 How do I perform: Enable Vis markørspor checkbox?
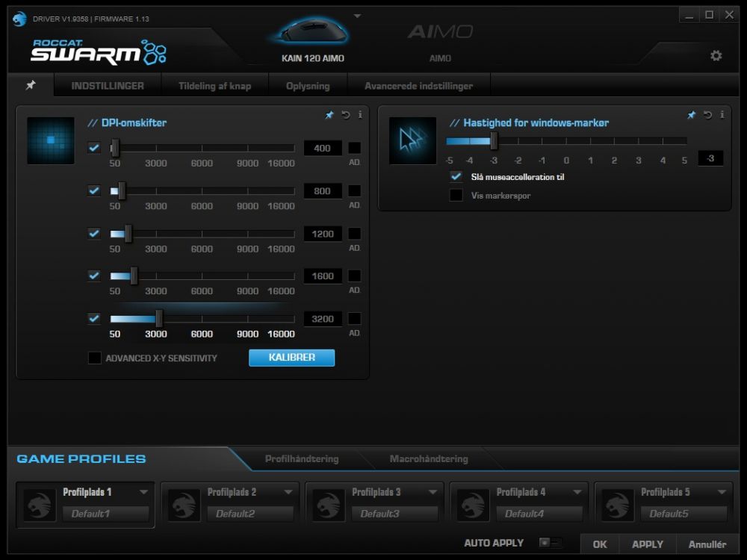pos(456,195)
